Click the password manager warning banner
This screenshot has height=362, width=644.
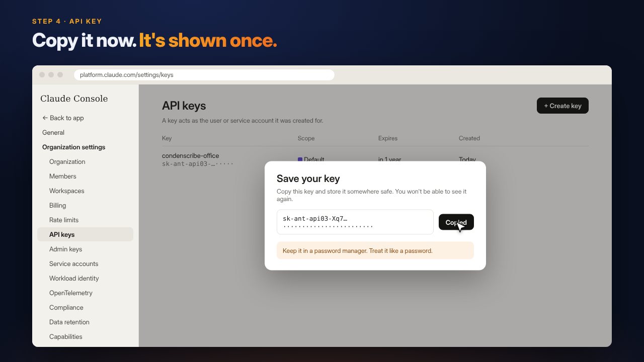pyautogui.click(x=375, y=250)
